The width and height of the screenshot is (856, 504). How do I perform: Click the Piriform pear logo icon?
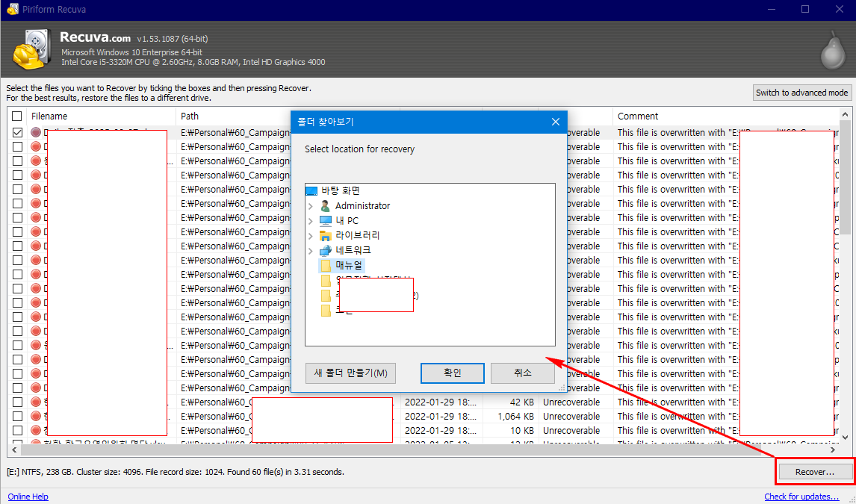[x=833, y=52]
